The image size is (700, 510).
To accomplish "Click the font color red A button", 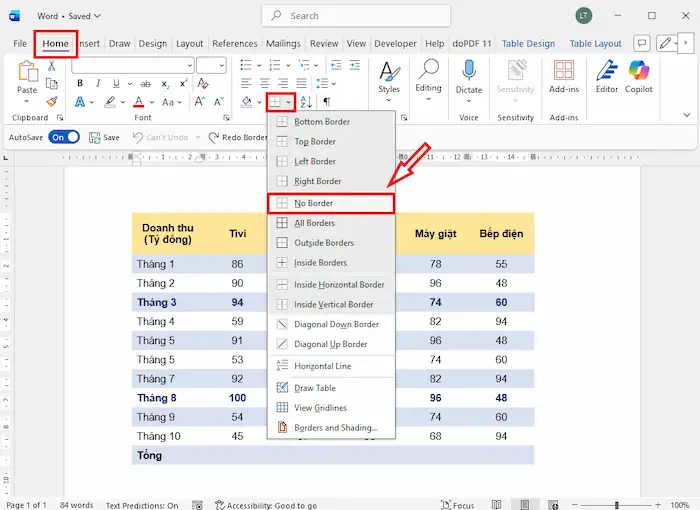I will point(139,102).
